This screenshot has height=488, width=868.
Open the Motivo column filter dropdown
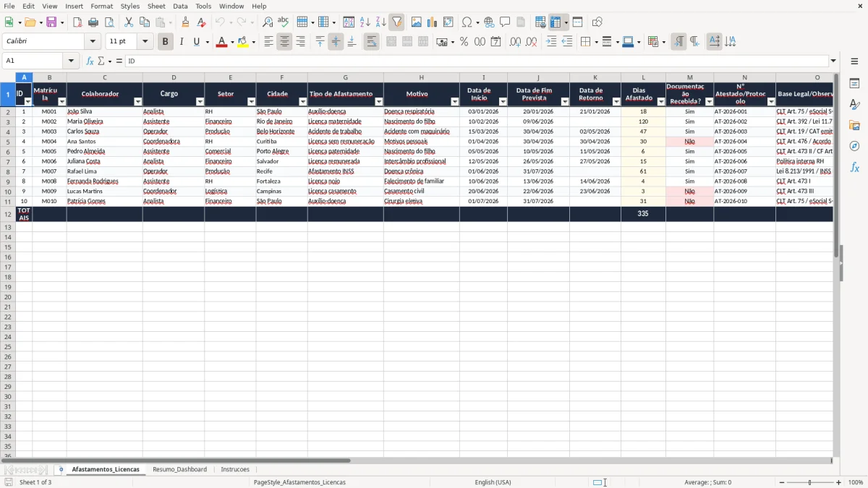[x=454, y=102]
